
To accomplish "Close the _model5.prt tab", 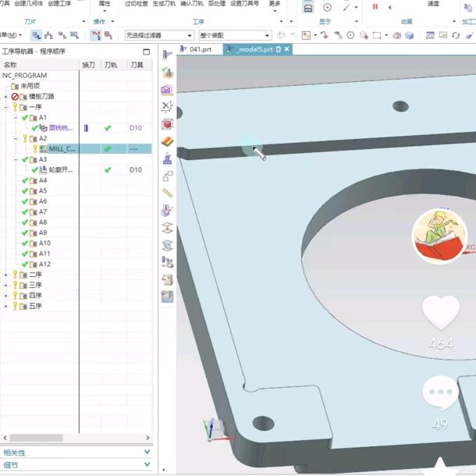I will point(287,49).
